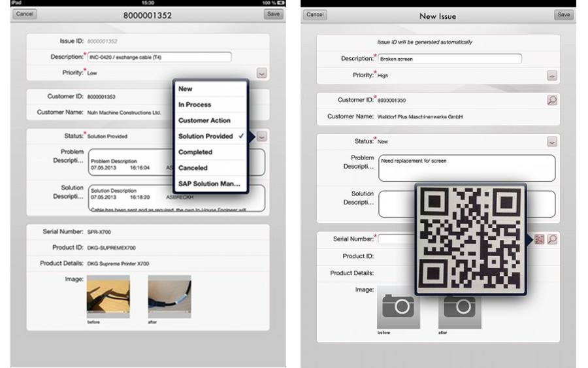Click the product ID 'DKG-SUPREMEX700'

[x=111, y=248]
